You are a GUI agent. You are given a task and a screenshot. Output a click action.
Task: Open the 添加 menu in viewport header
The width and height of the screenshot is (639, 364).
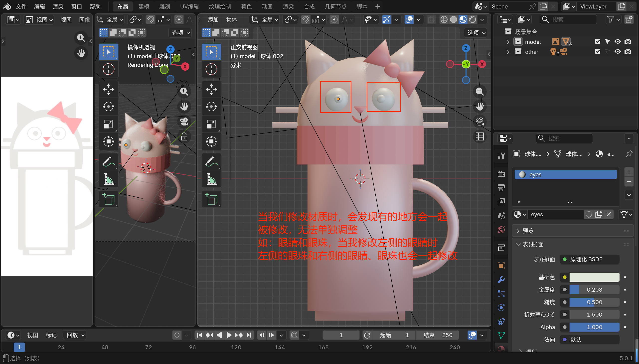[213, 19]
